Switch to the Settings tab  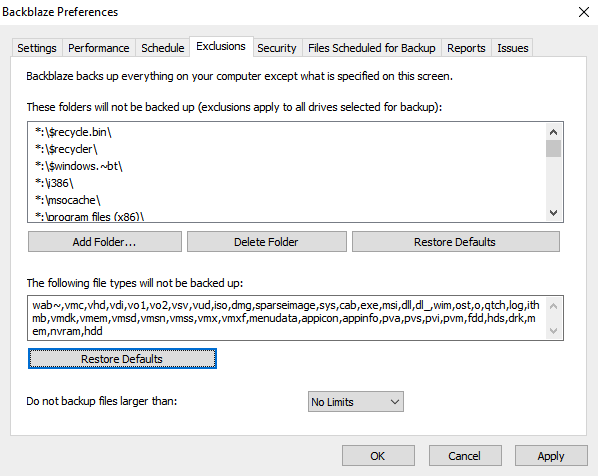pos(37,48)
